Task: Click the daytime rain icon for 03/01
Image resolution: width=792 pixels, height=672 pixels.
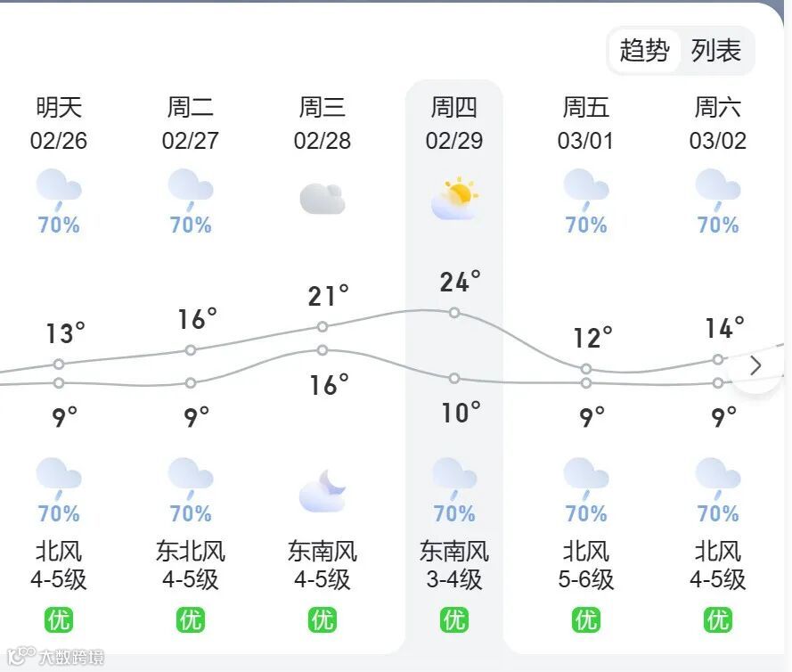Action: pyautogui.click(x=585, y=187)
